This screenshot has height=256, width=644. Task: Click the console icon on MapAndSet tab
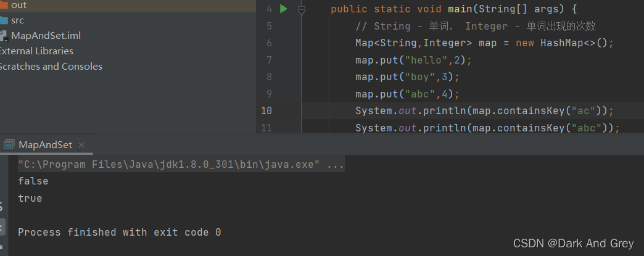9,144
